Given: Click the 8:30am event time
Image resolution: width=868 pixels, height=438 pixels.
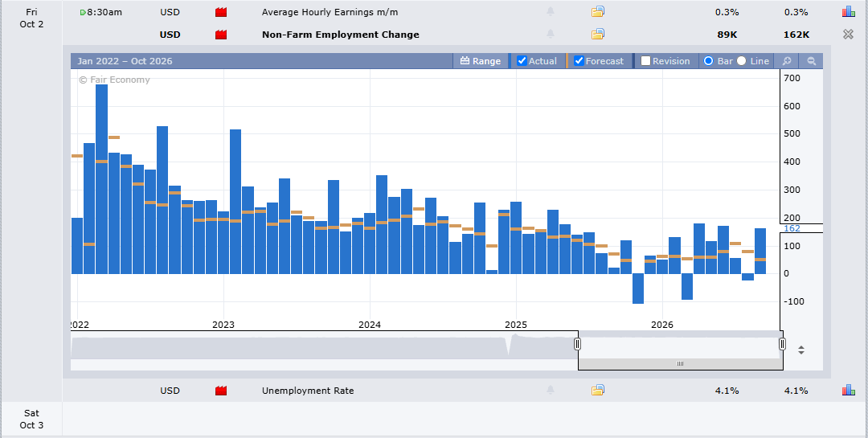Looking at the screenshot, I should (x=104, y=11).
